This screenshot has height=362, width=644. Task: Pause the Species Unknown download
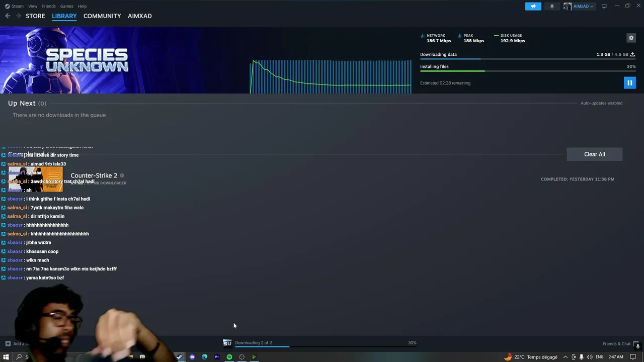pyautogui.click(x=629, y=82)
